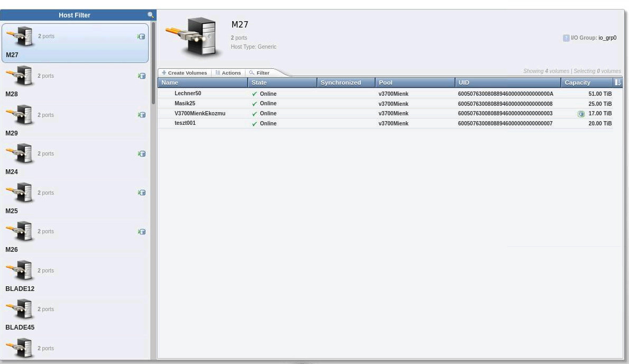This screenshot has height=364, width=629.
Task: Click the mapped volume icon for host M28
Action: click(x=141, y=76)
